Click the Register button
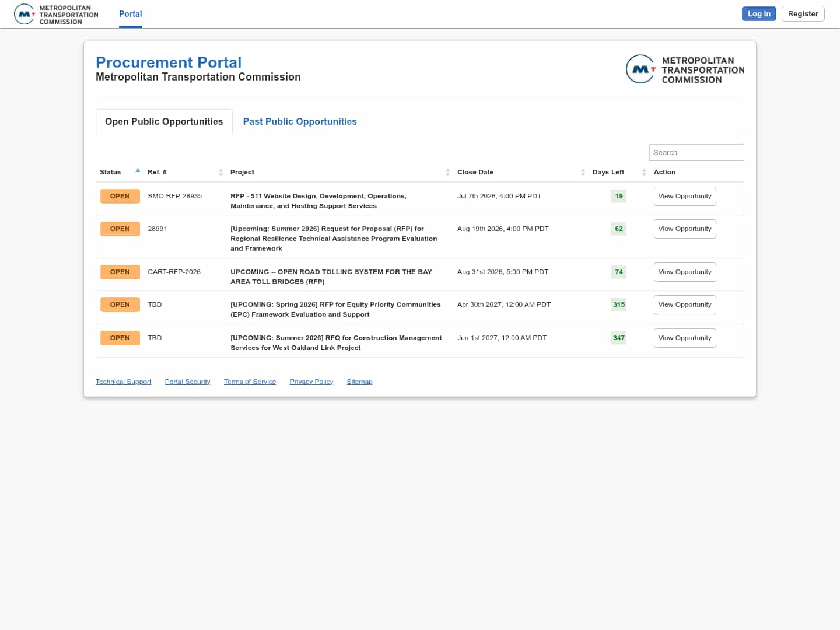This screenshot has width=840, height=630. (803, 13)
